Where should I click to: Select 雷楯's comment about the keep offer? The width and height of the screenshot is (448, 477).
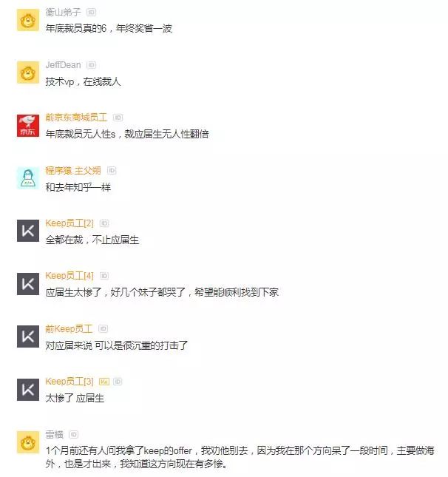click(240, 457)
